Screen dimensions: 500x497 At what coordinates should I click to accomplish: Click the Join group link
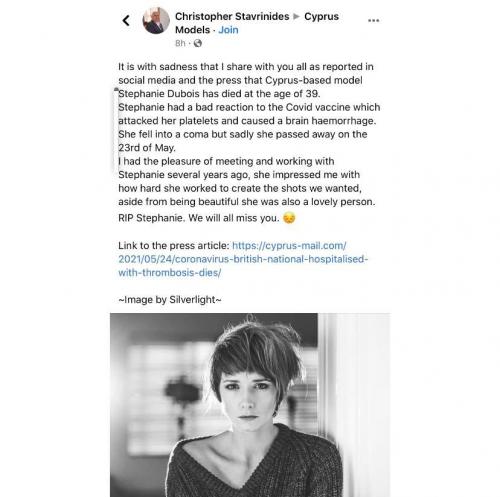[228, 30]
